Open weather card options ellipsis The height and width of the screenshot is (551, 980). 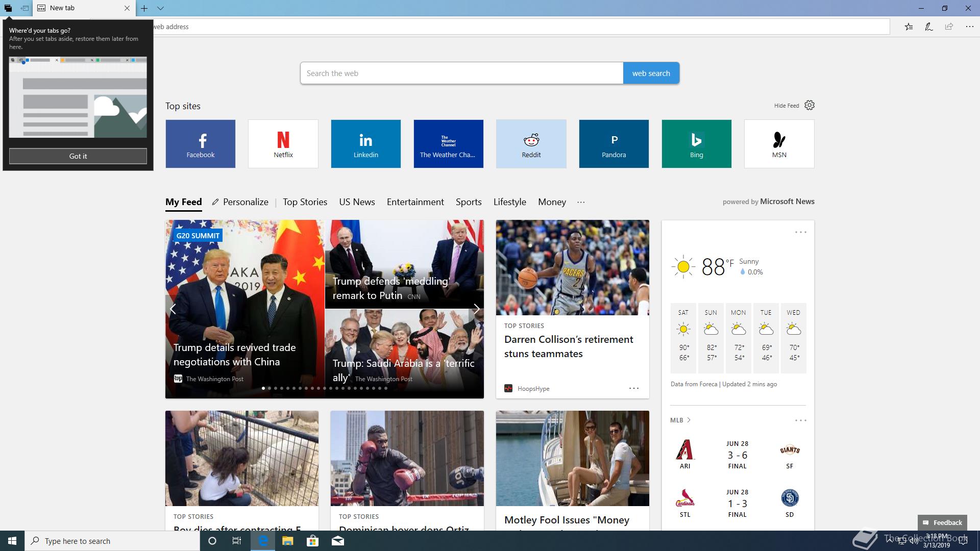pyautogui.click(x=800, y=232)
